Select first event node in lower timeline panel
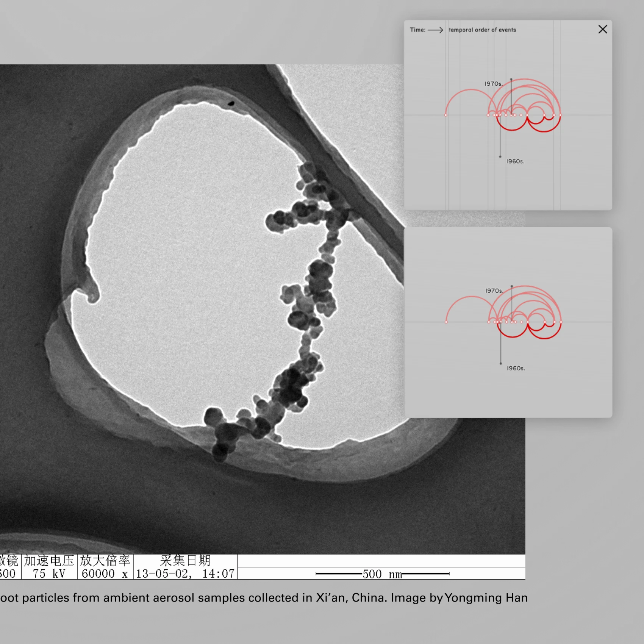Screen dimensions: 644x644 [x=446, y=322]
